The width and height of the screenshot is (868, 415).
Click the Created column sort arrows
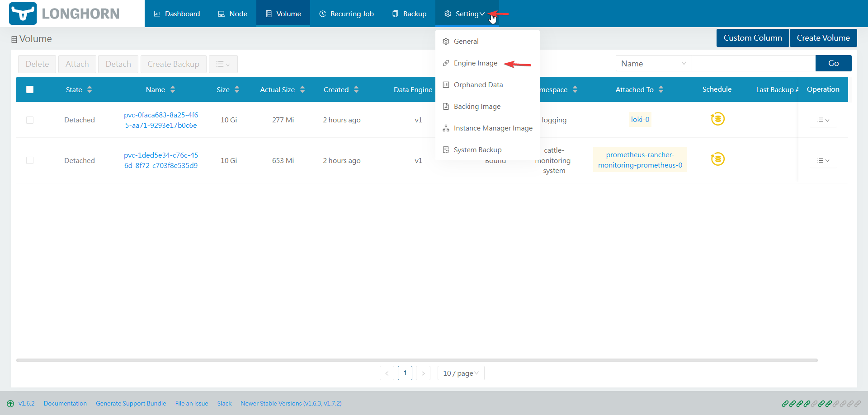pyautogui.click(x=356, y=89)
